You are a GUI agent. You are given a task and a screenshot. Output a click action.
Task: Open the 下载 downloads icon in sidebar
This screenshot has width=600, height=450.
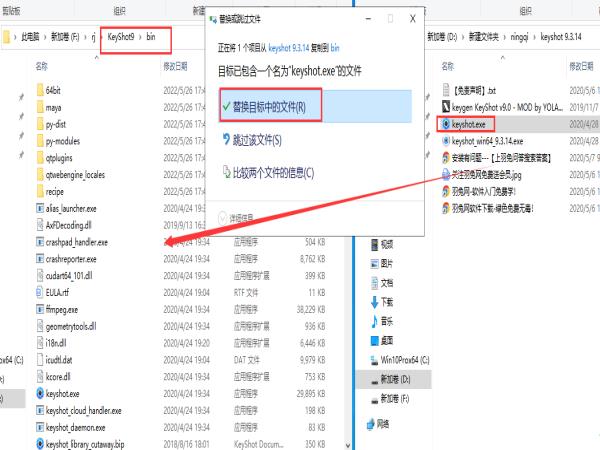click(x=375, y=302)
